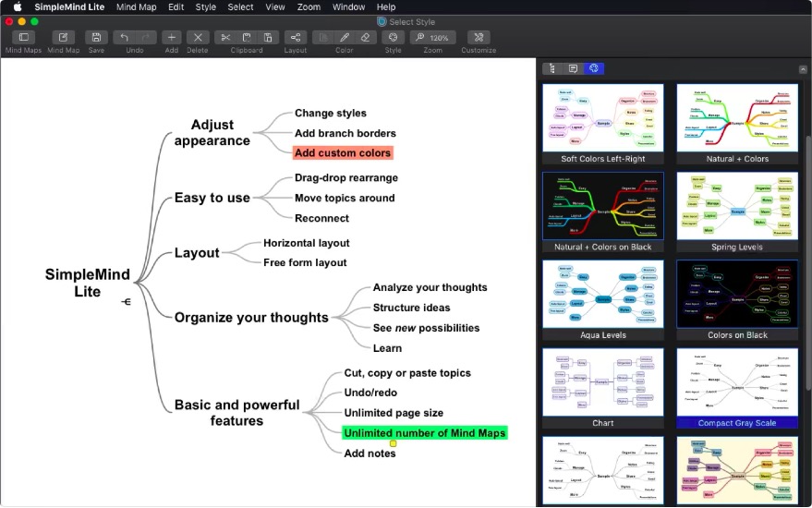Screen dimensions: 812x508
Task: Click the Apple menu logo
Action: pyautogui.click(x=17, y=6)
